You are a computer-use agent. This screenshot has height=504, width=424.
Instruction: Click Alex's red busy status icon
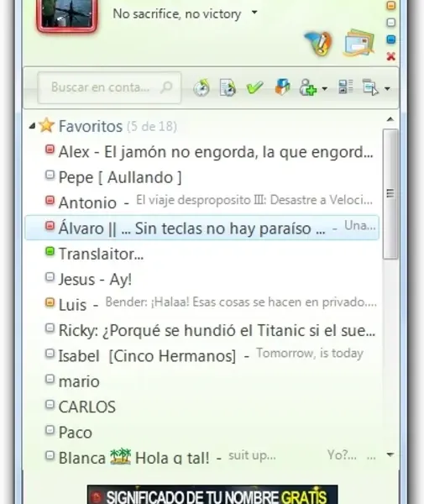50,150
